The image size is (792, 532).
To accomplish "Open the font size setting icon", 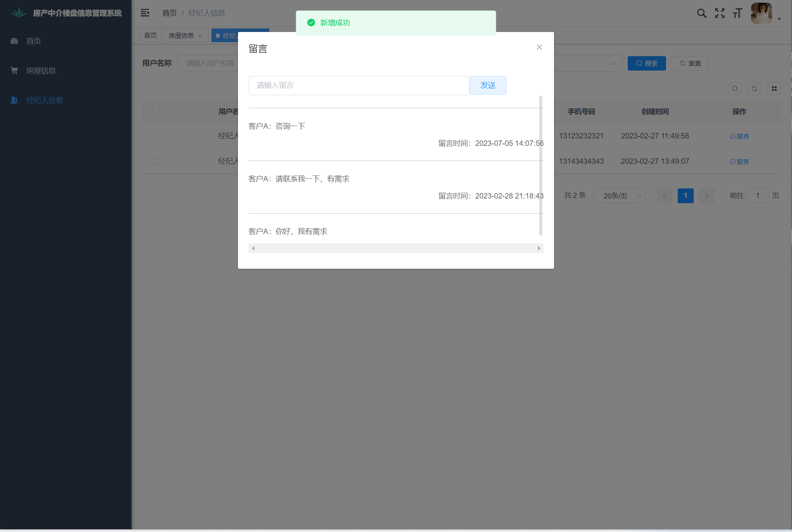I will point(737,13).
